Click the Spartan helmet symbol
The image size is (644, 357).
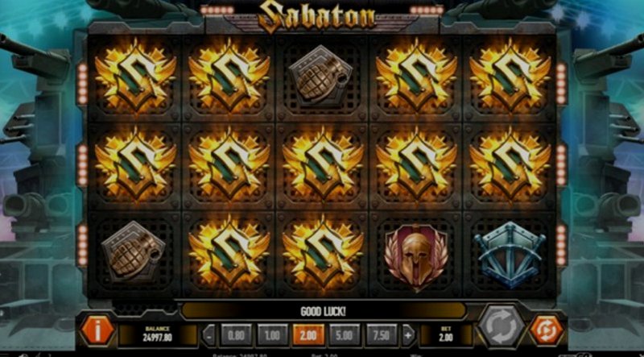click(415, 255)
